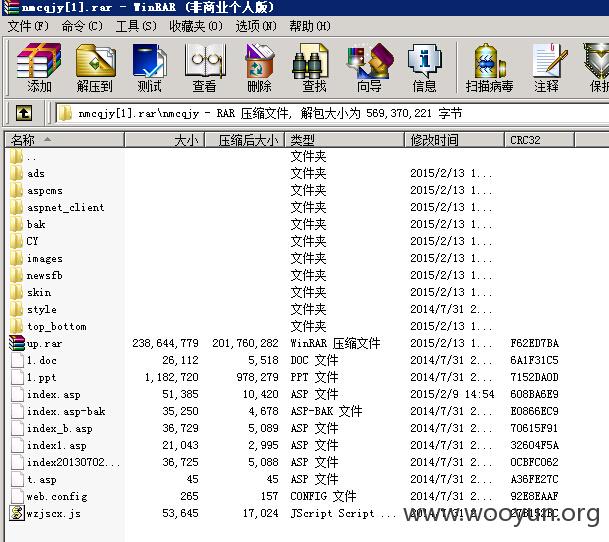Click the 1.ppt size 1,182,720
The image size is (609, 542).
point(172,378)
